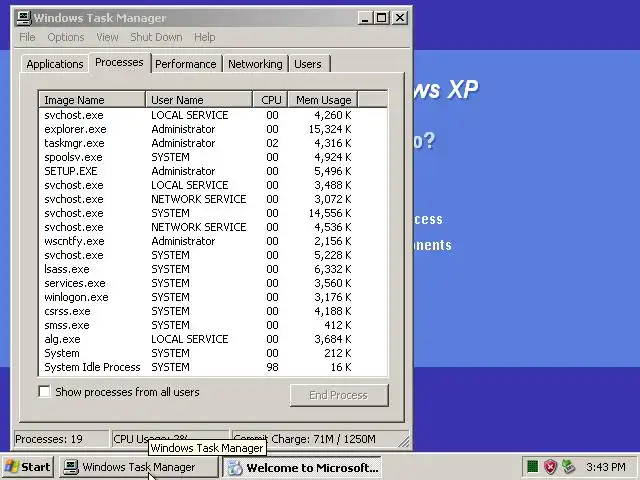Click the green CPU usage tray icon
Viewport: 640px width, 480px height.
click(x=532, y=466)
